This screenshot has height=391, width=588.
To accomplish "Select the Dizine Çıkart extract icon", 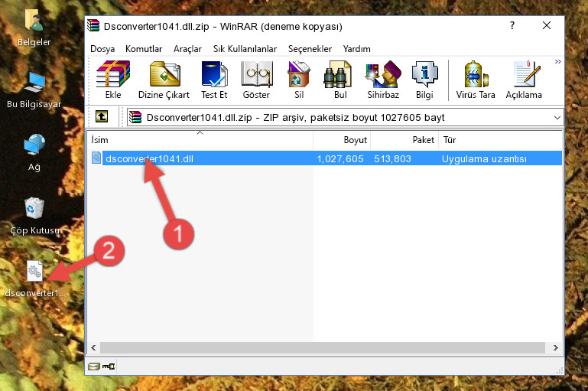I will (164, 80).
